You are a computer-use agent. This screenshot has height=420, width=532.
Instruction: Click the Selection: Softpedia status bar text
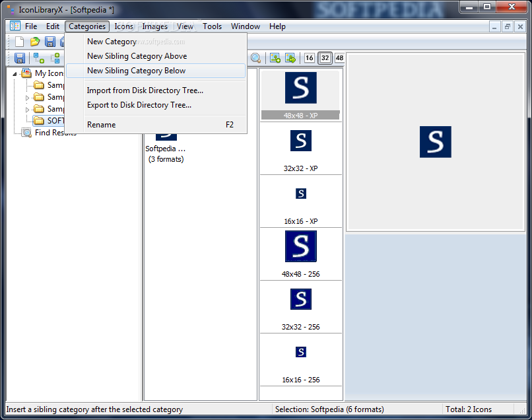pos(329,409)
